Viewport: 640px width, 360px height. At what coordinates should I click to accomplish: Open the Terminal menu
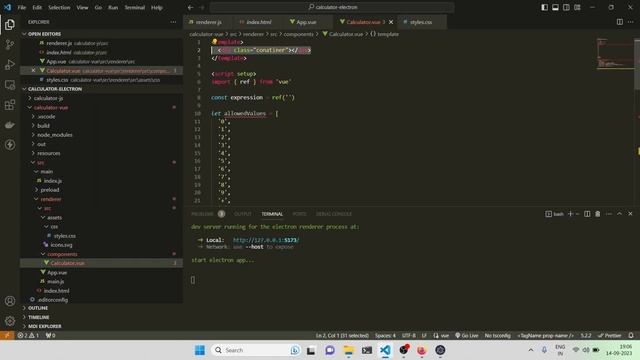click(135, 7)
